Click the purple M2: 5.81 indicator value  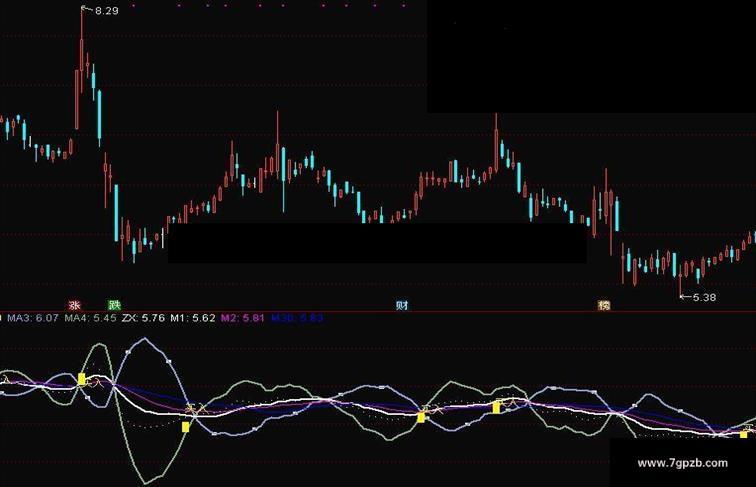(243, 318)
